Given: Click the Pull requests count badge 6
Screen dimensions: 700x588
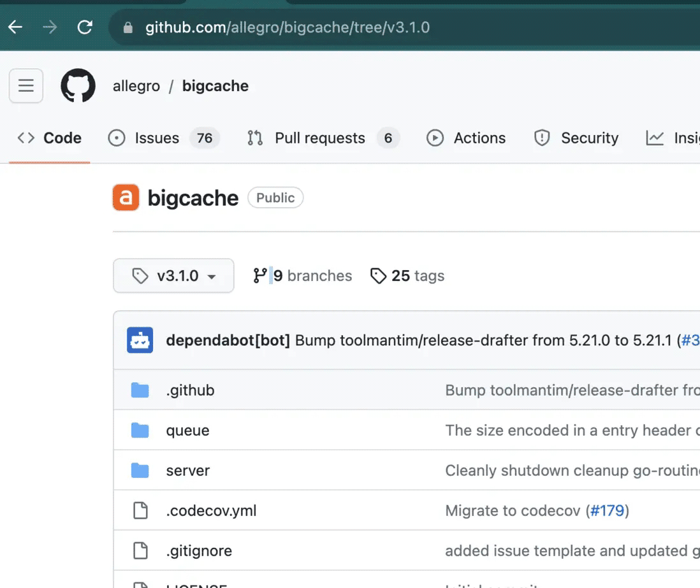Looking at the screenshot, I should point(388,138).
